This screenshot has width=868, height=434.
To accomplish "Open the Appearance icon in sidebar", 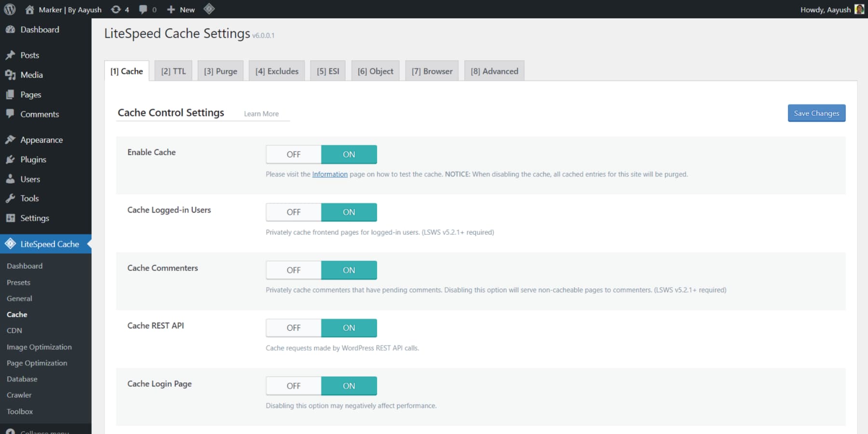I will coord(10,139).
